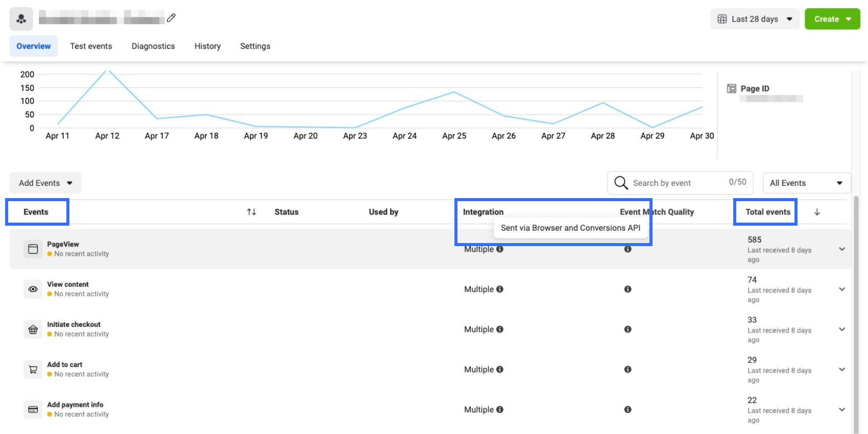Click the vertical scrollbar on the right

click(856, 306)
